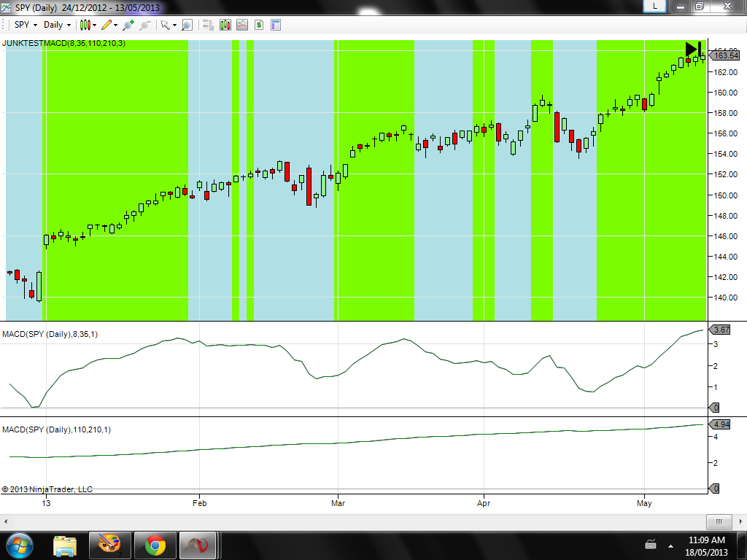
Task: Open the strategies dollar sign icon
Action: click(259, 25)
